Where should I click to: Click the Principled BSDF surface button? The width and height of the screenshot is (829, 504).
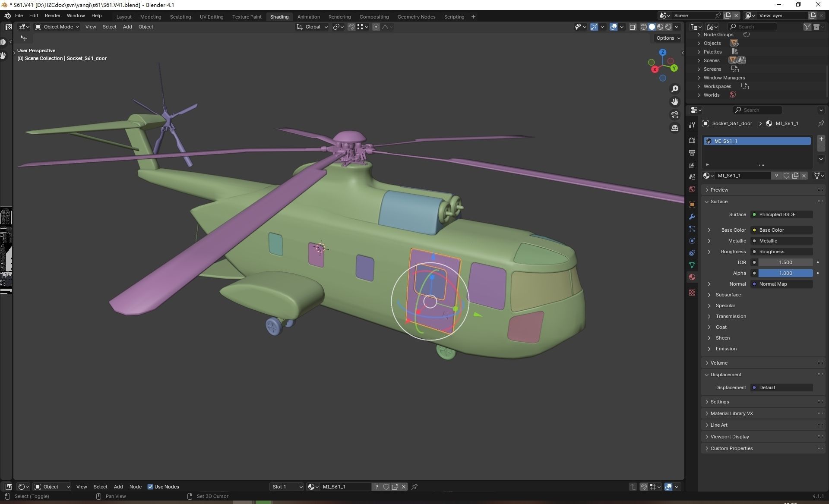(x=782, y=214)
